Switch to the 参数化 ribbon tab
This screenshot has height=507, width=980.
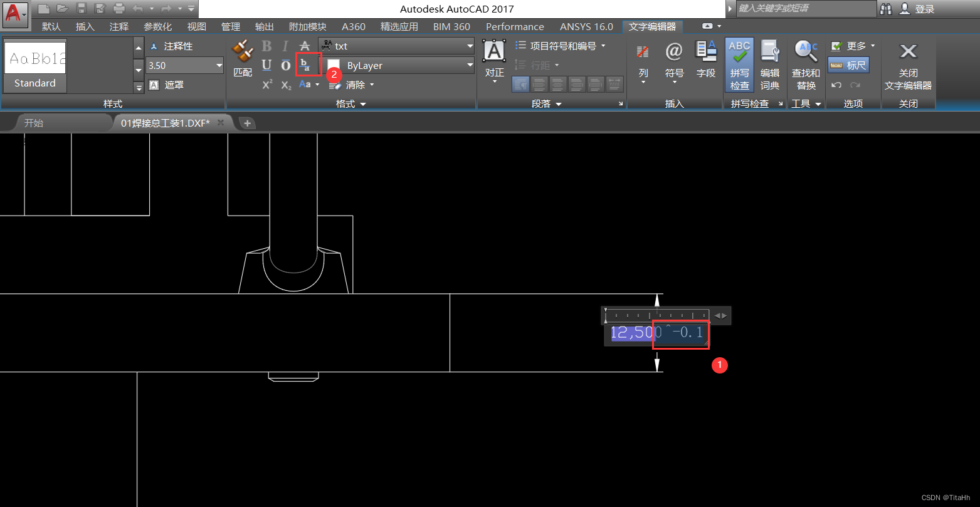[x=158, y=26]
